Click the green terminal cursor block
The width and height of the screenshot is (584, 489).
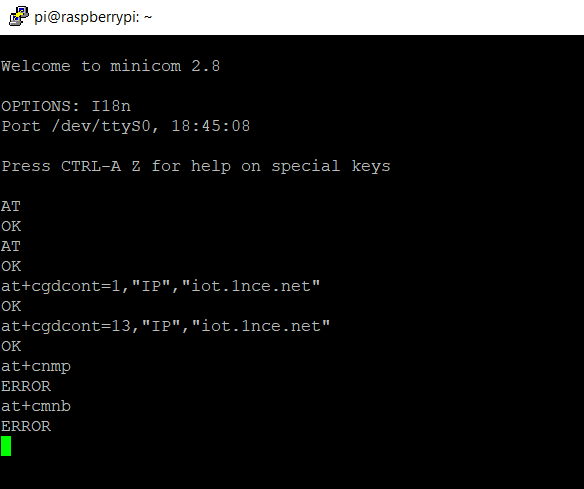[x=6, y=446]
